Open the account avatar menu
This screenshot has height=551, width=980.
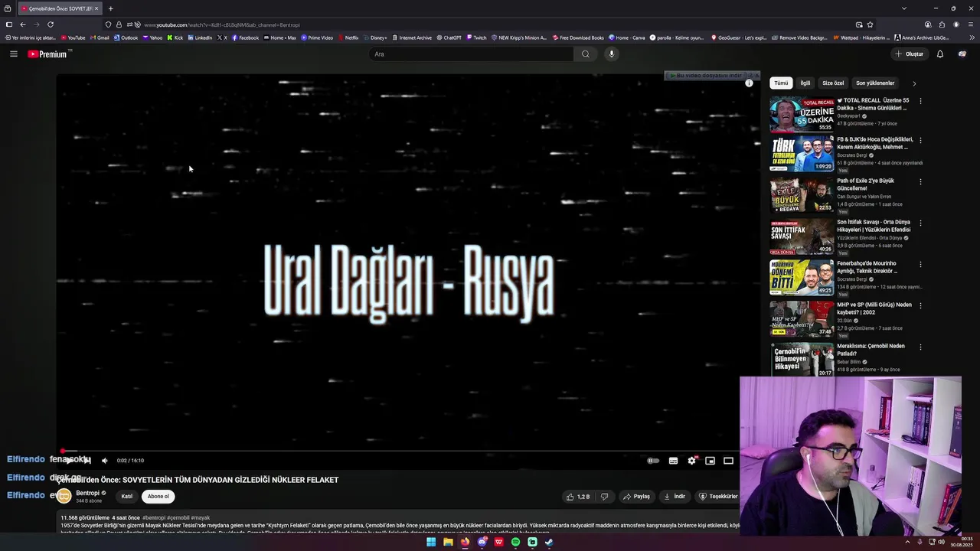962,54
